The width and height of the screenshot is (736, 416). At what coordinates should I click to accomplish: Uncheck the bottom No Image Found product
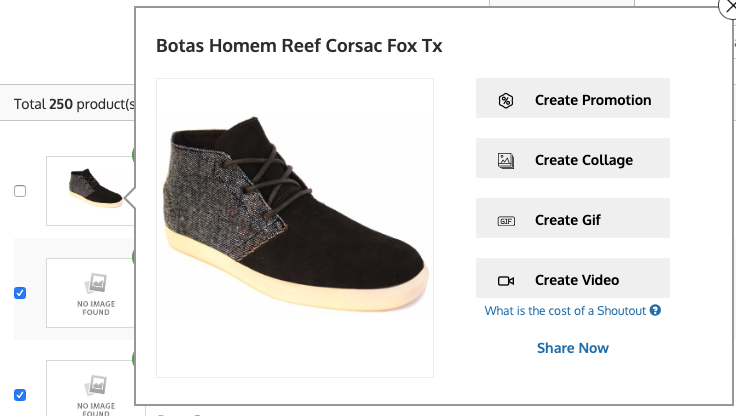click(x=20, y=395)
